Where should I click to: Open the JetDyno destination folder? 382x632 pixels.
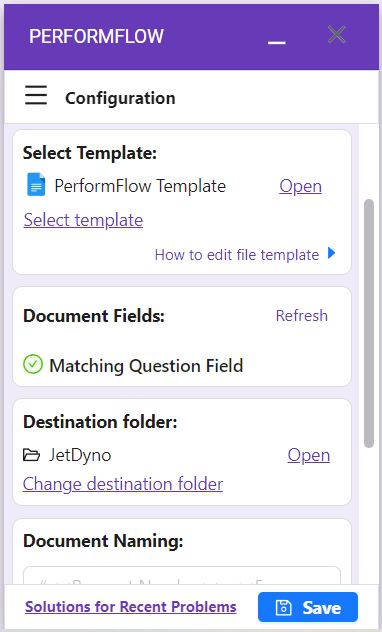click(309, 455)
